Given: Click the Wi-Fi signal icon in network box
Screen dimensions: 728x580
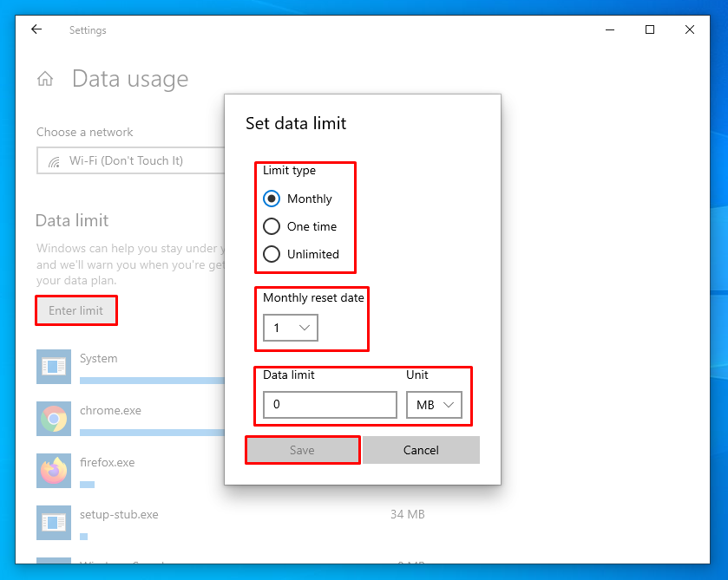Looking at the screenshot, I should (55, 161).
